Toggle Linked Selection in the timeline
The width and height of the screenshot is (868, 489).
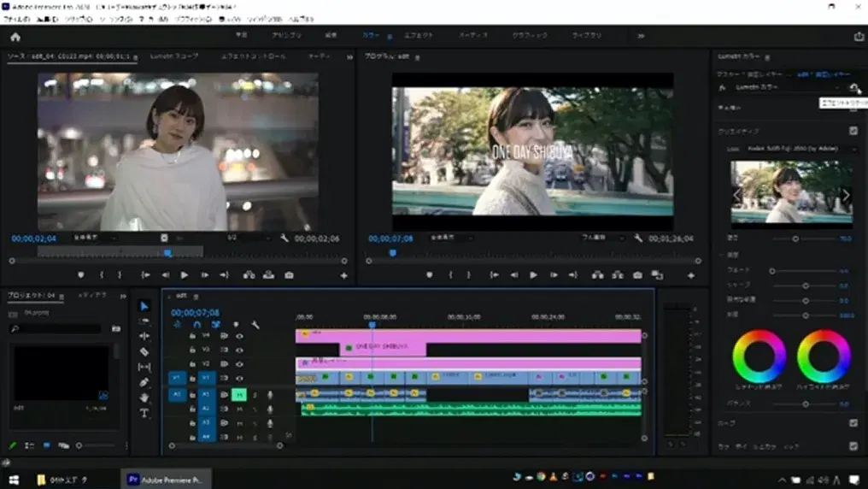pos(216,325)
